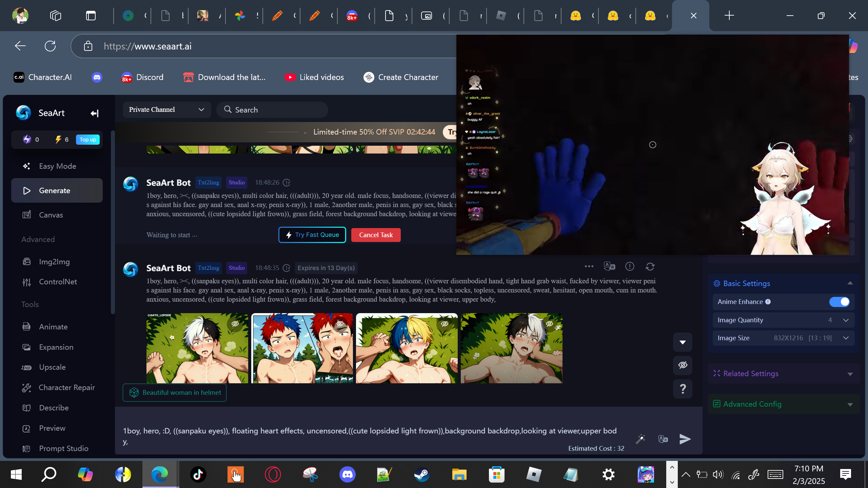Click the purple stamina bolt counter

point(31,139)
